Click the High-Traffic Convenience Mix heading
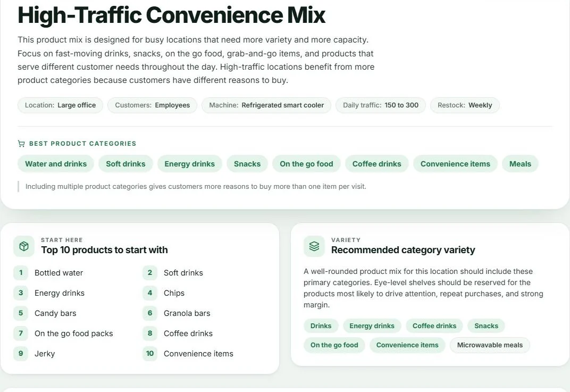This screenshot has width=570, height=392. click(x=171, y=15)
